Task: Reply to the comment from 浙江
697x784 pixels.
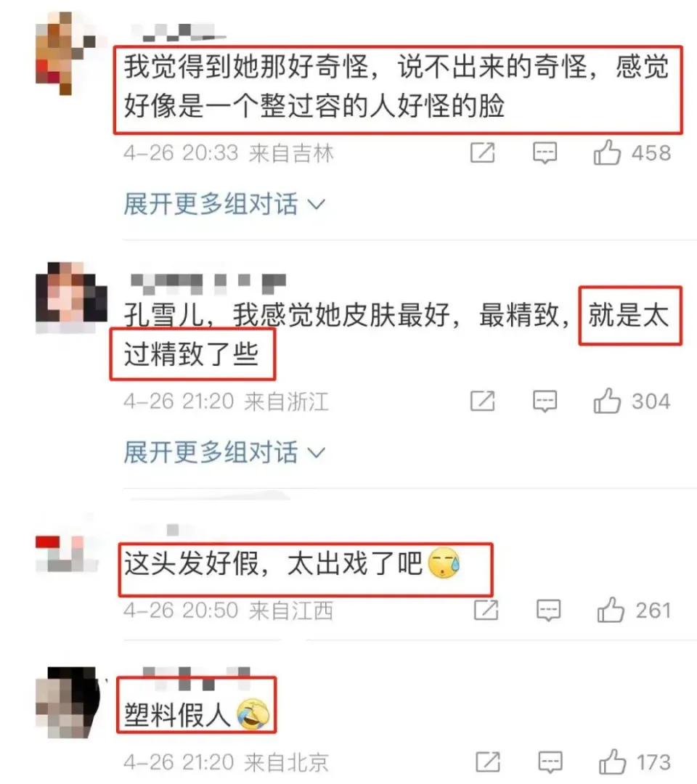Action: [x=545, y=401]
